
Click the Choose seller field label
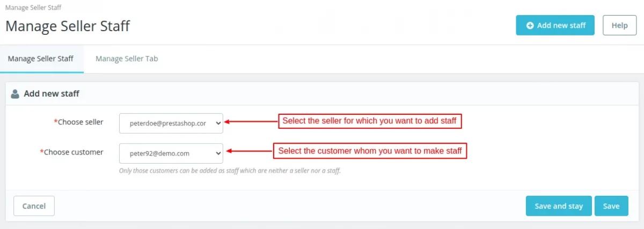(80, 122)
